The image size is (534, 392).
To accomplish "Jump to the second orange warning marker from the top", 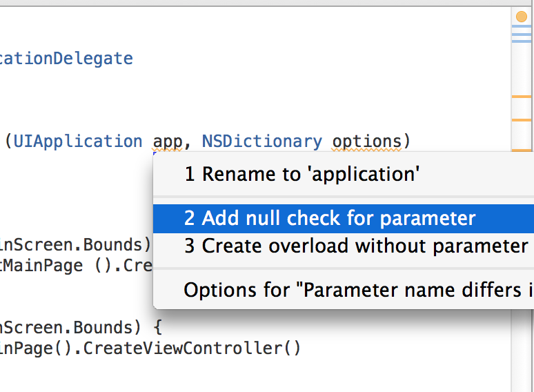I will pyautogui.click(x=522, y=119).
